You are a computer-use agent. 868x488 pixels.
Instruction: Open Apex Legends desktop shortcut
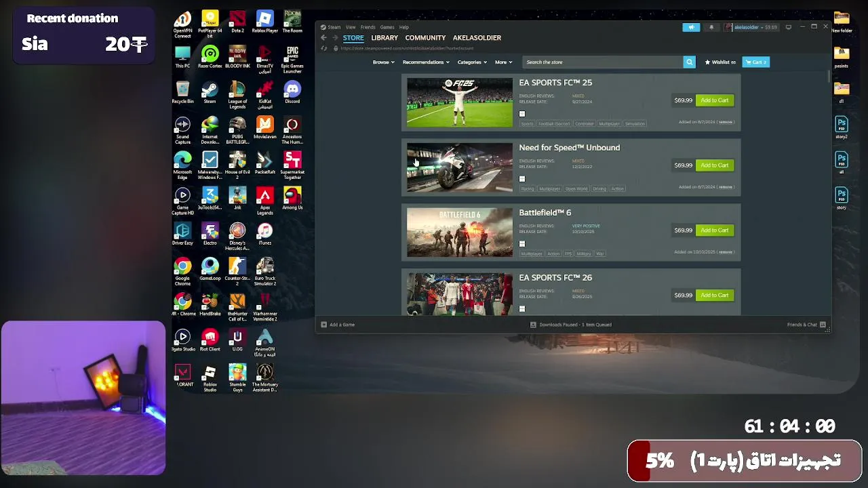264,201
